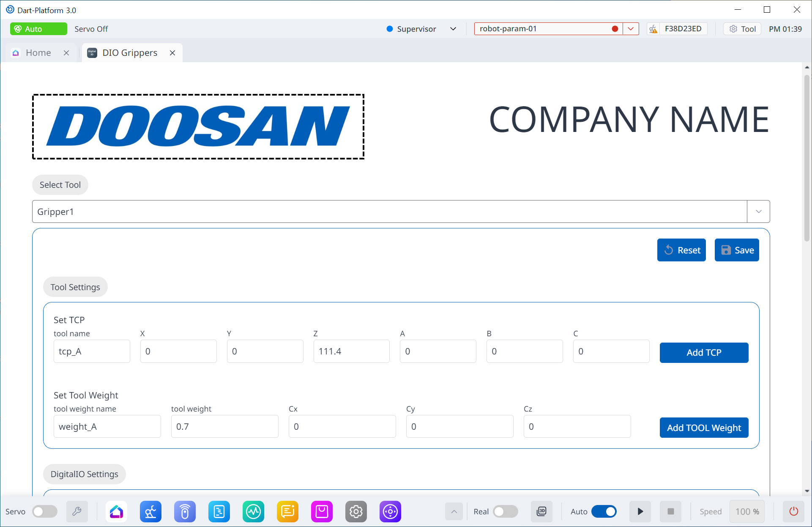This screenshot has height=527, width=812.
Task: Toggle the Servo switch on
Action: (x=45, y=512)
